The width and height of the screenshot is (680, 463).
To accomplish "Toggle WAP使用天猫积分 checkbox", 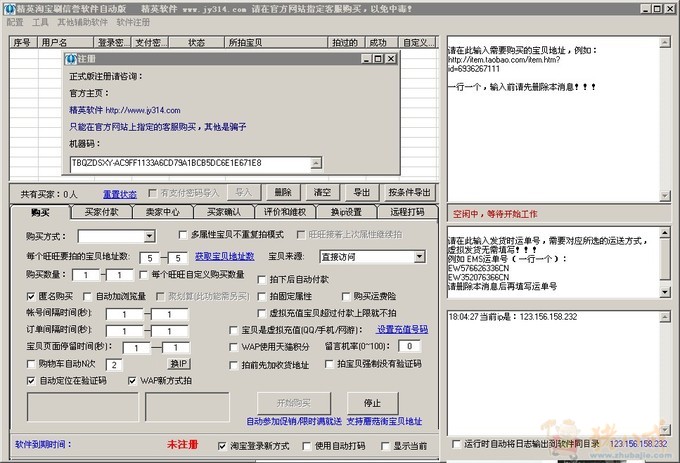I will click(x=233, y=347).
